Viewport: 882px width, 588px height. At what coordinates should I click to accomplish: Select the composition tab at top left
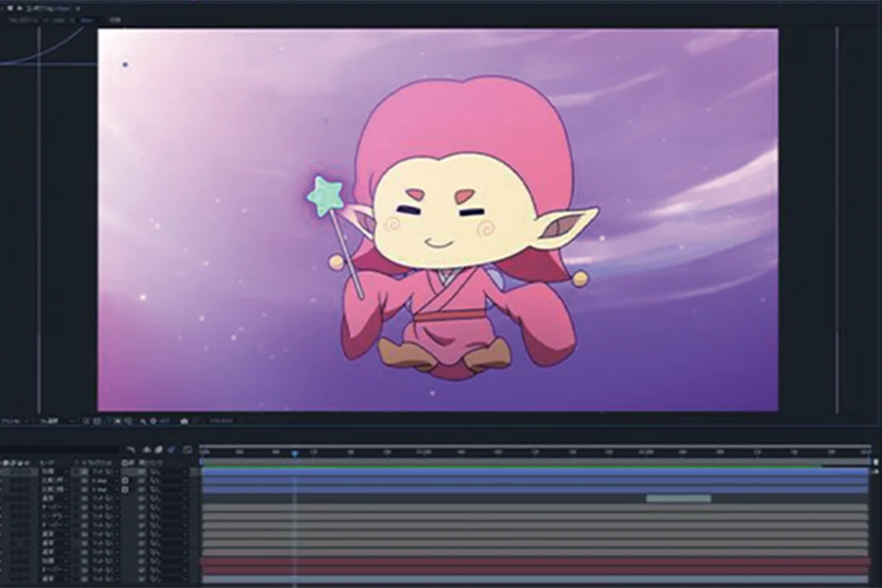pos(48,8)
